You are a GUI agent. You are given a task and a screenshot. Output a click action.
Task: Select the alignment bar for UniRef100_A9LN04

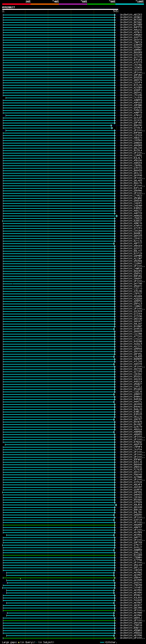(60, 505)
